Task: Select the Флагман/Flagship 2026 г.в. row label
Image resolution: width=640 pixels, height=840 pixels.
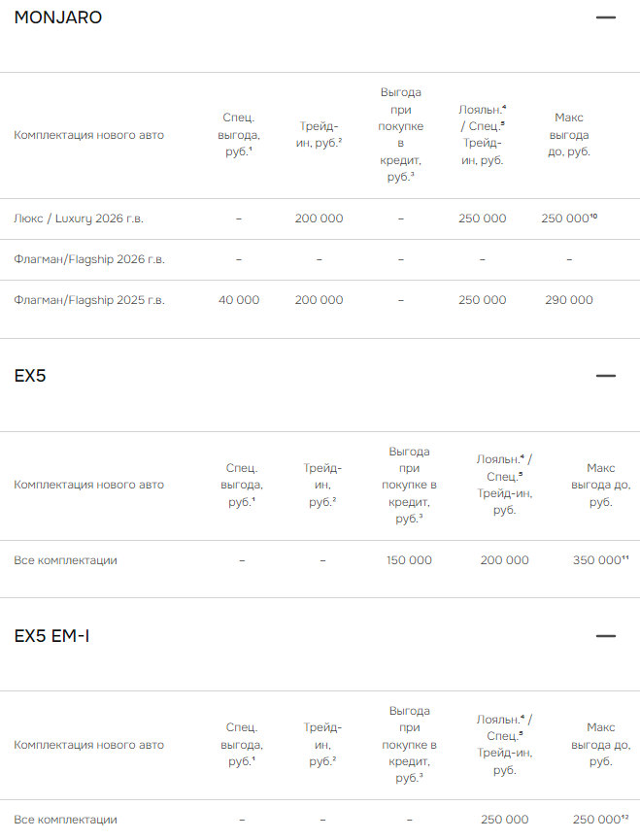Action: [x=89, y=260]
